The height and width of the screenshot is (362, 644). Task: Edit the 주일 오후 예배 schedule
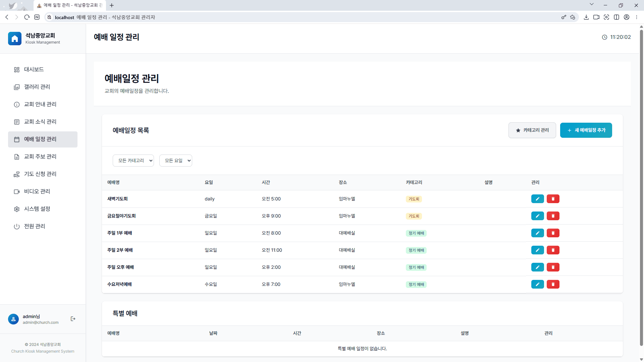537,267
